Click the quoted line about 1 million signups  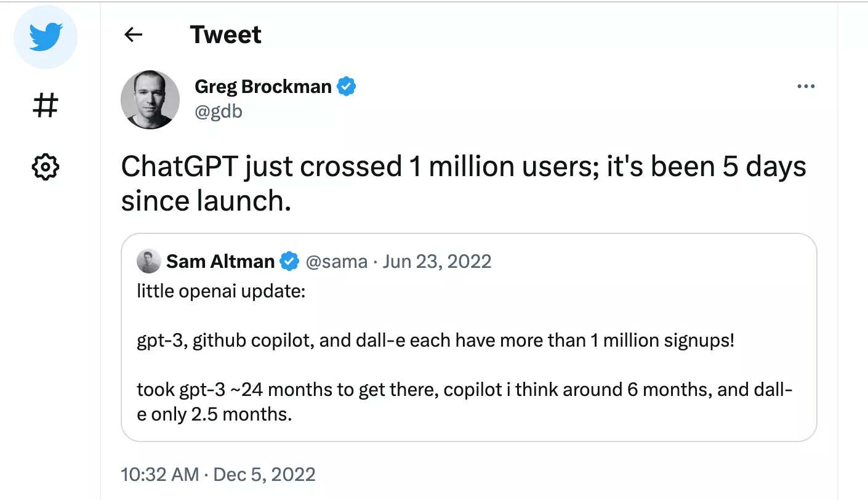coord(435,341)
